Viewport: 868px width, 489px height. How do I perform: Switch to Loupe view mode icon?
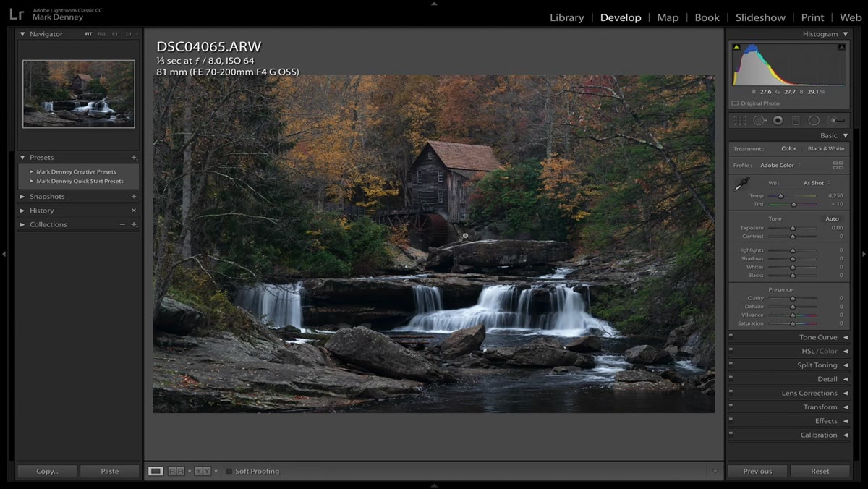click(x=156, y=471)
